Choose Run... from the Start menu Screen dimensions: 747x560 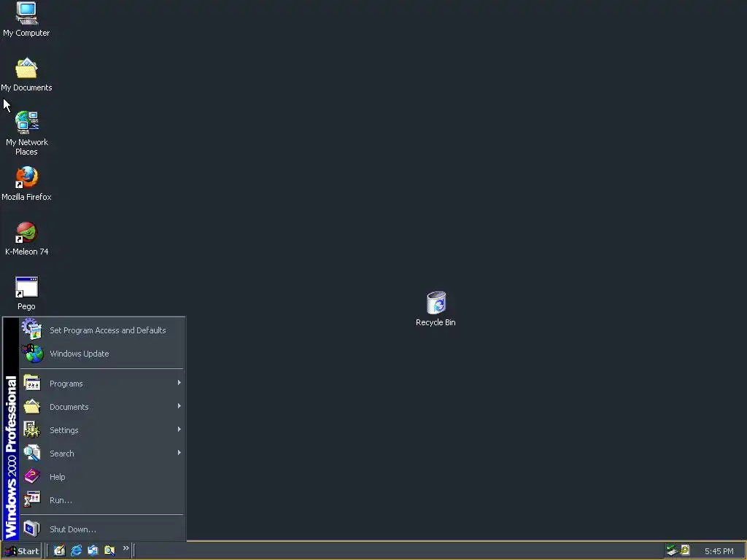pyautogui.click(x=101, y=500)
